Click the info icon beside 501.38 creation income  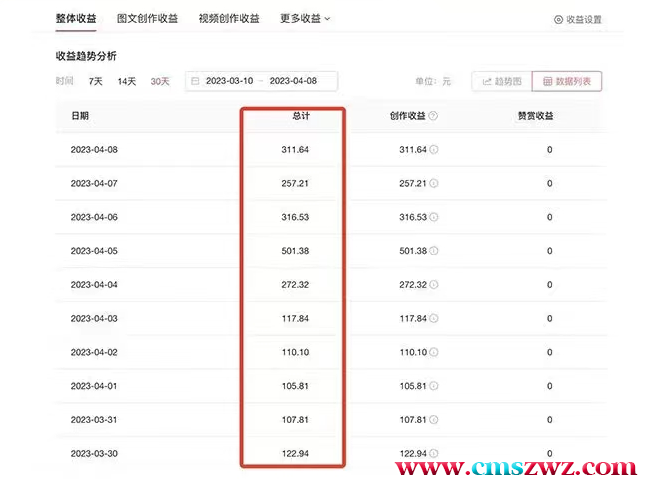click(x=434, y=251)
